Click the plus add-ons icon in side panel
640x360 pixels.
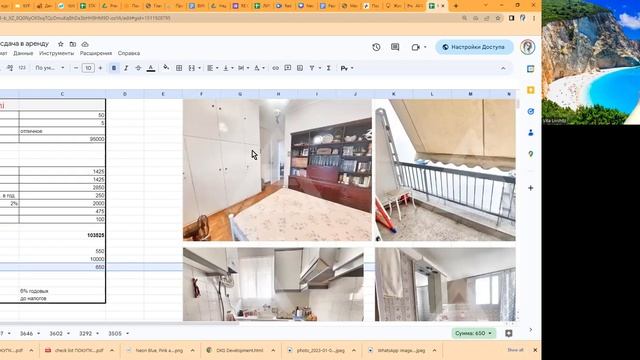(531, 188)
